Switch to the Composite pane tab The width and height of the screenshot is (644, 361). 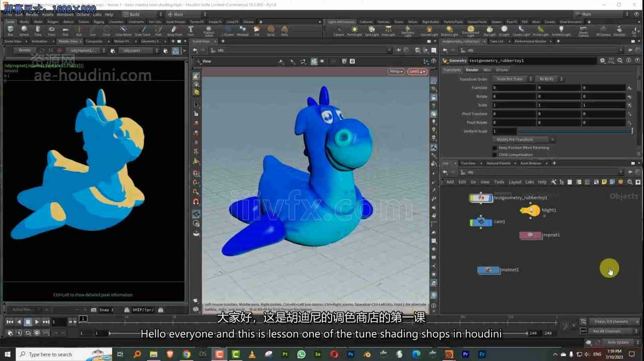point(94,41)
